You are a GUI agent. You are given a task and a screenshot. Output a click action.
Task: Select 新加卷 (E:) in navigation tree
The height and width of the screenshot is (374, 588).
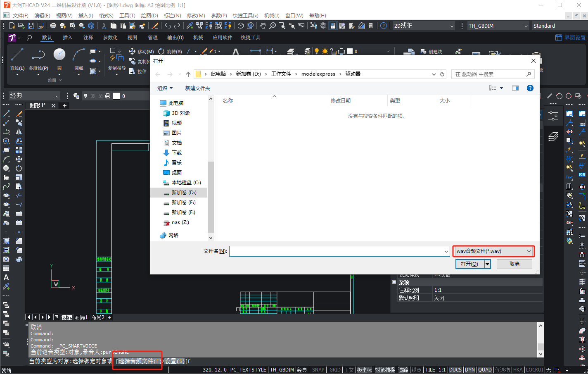(183, 202)
